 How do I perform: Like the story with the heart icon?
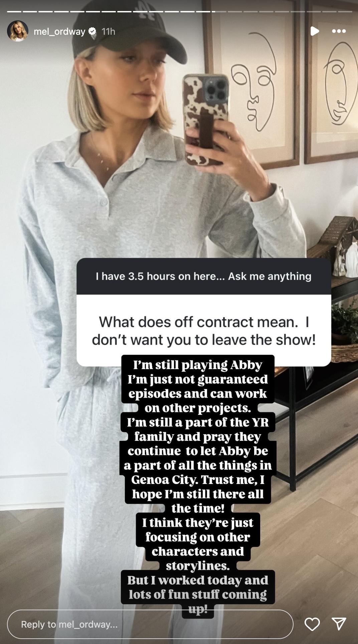pyautogui.click(x=312, y=624)
